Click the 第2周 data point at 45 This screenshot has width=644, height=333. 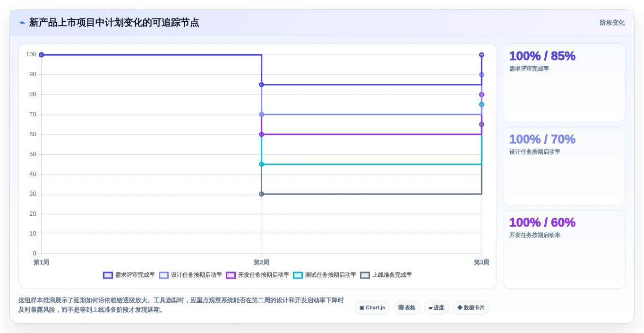click(261, 164)
